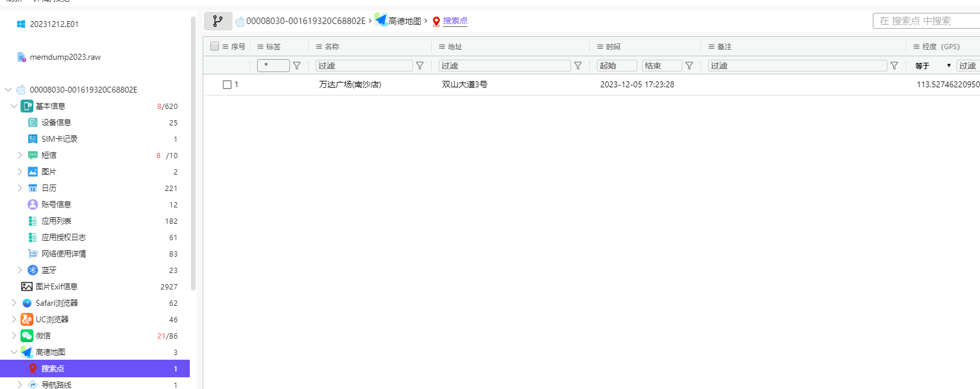Click the 地址 filter input field
Image resolution: width=980 pixels, height=389 pixels.
pos(505,66)
